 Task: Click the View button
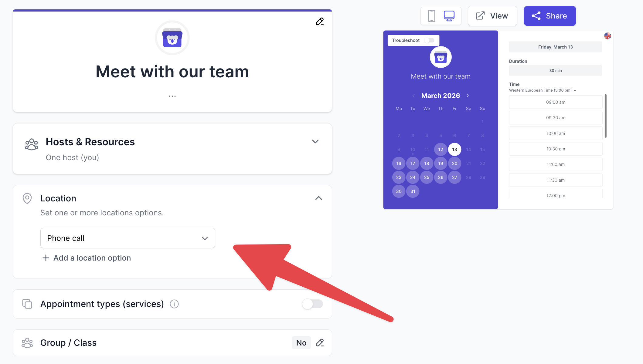point(492,16)
